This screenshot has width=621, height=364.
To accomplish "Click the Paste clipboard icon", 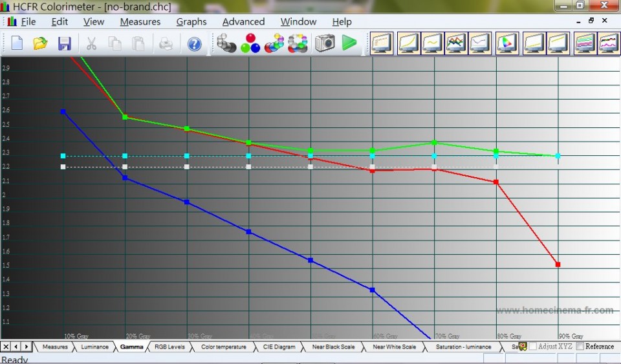I will pos(138,43).
